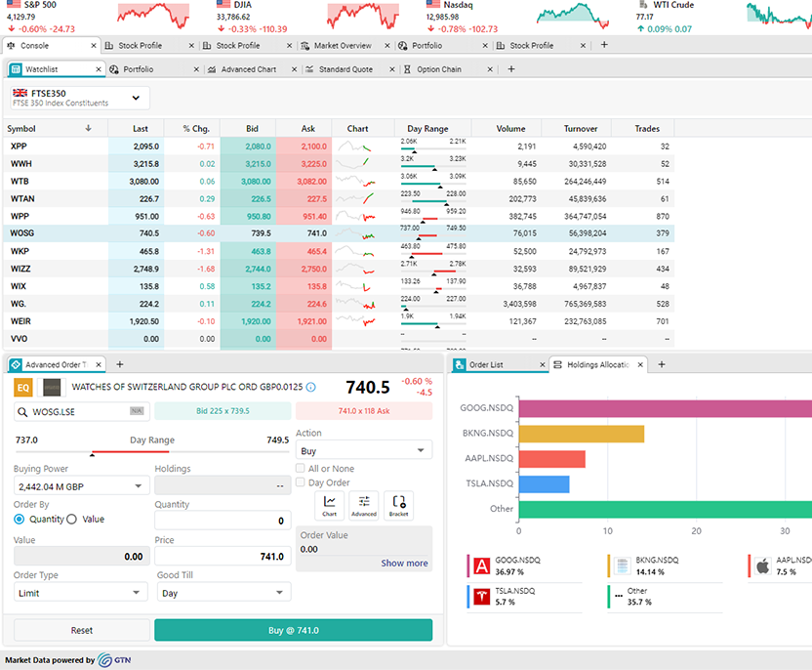Click the GOOG.NSDQ pink chart bar

coord(665,408)
